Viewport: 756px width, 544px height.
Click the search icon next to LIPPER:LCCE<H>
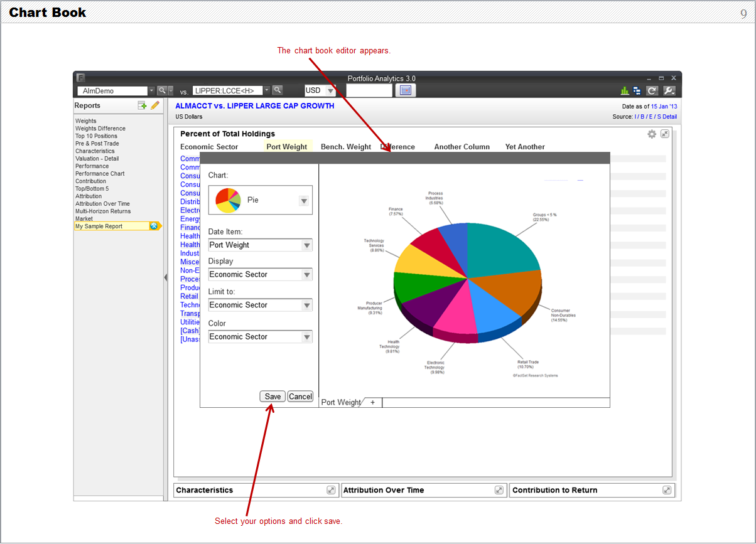[x=277, y=90]
